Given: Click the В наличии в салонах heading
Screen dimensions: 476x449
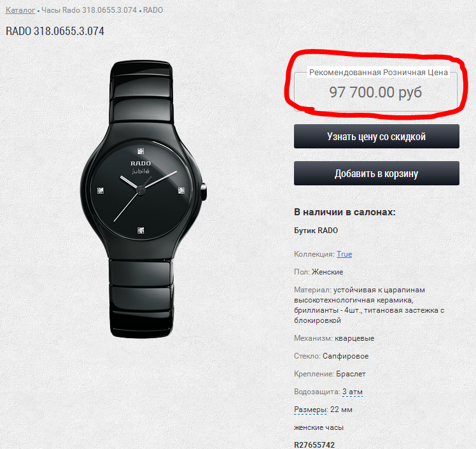Looking at the screenshot, I should click(x=345, y=212).
